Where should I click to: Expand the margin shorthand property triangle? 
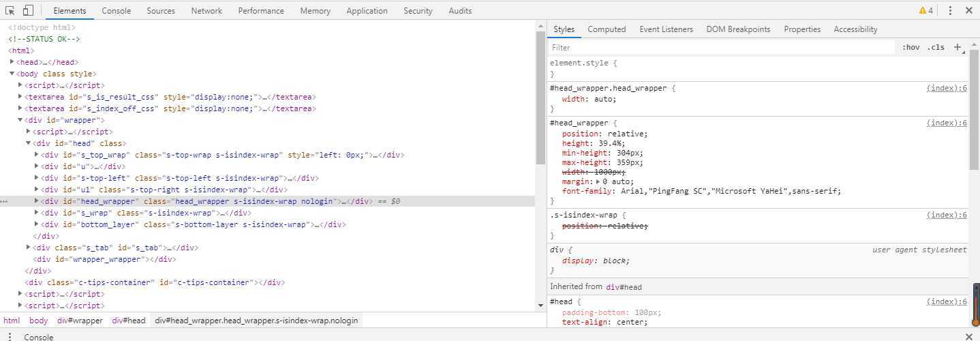598,182
